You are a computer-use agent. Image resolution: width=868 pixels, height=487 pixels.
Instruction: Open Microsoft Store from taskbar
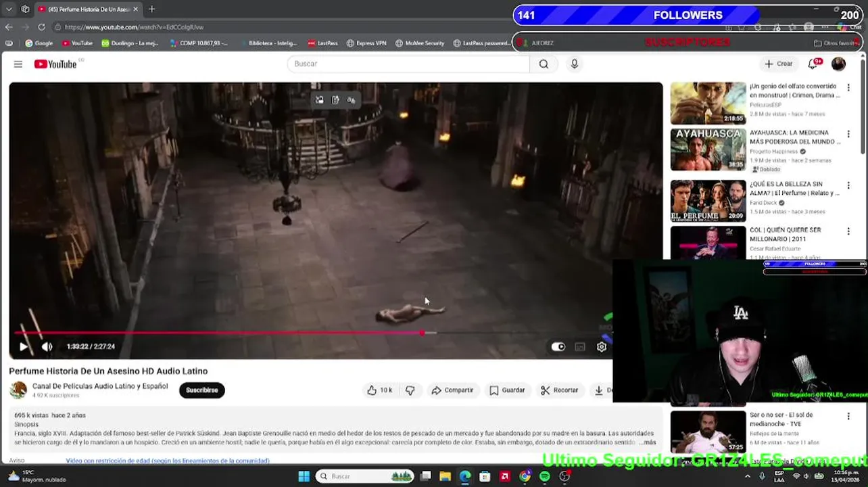485,476
